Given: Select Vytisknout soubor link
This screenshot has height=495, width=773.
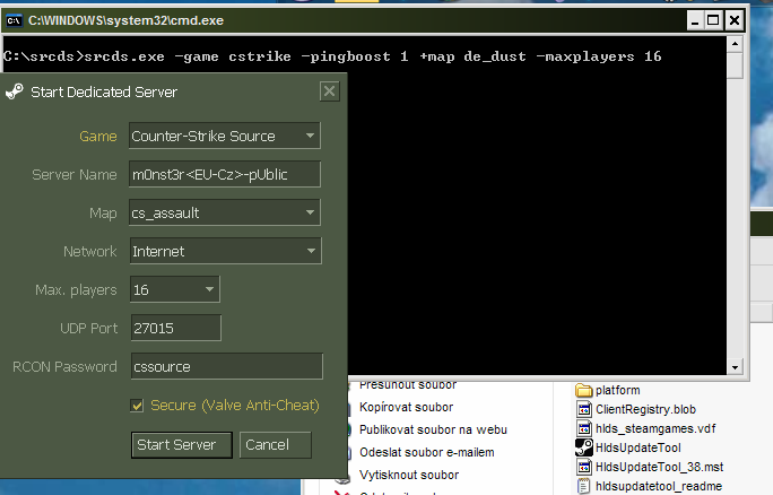Looking at the screenshot, I should pos(409,475).
